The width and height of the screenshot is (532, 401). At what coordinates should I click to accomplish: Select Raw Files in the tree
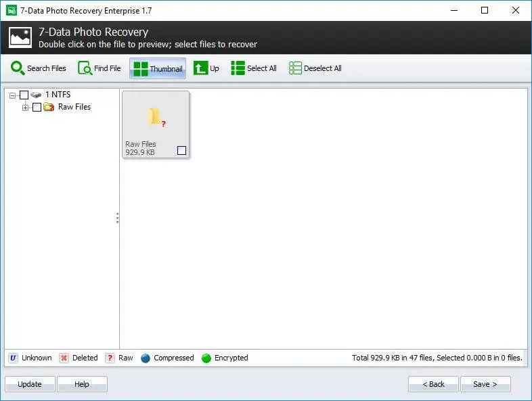(74, 107)
